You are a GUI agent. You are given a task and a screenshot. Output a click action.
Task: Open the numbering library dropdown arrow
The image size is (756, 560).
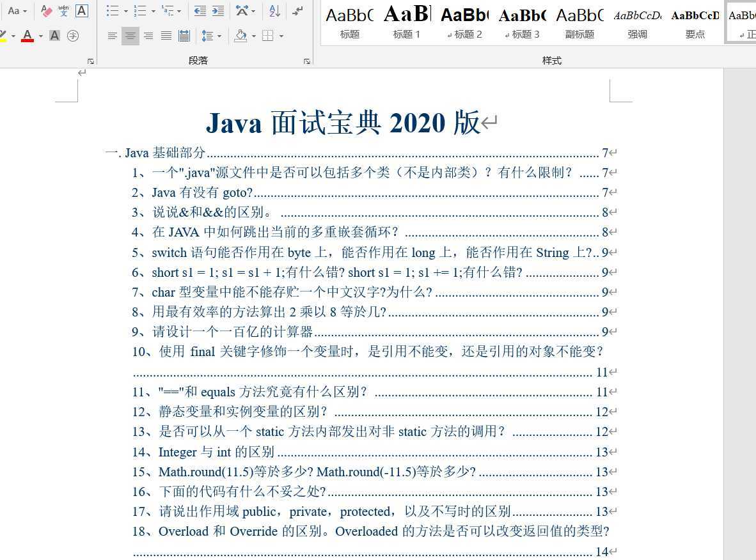click(153, 11)
